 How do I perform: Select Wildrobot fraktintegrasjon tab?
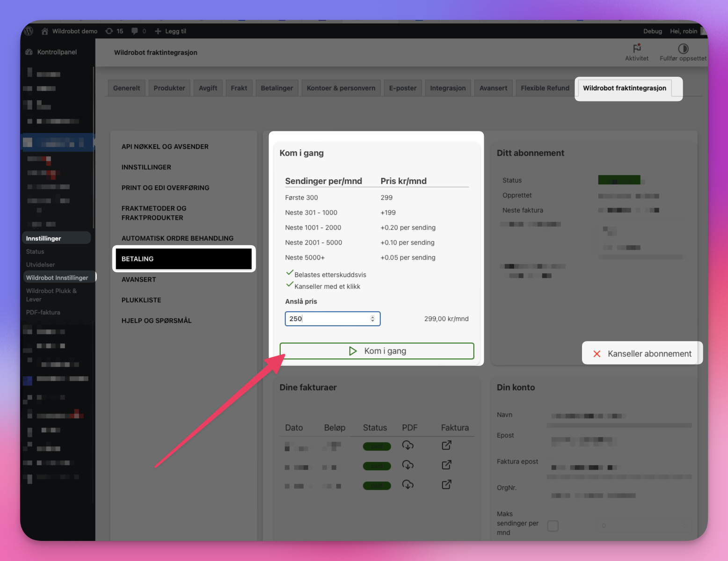pos(625,88)
